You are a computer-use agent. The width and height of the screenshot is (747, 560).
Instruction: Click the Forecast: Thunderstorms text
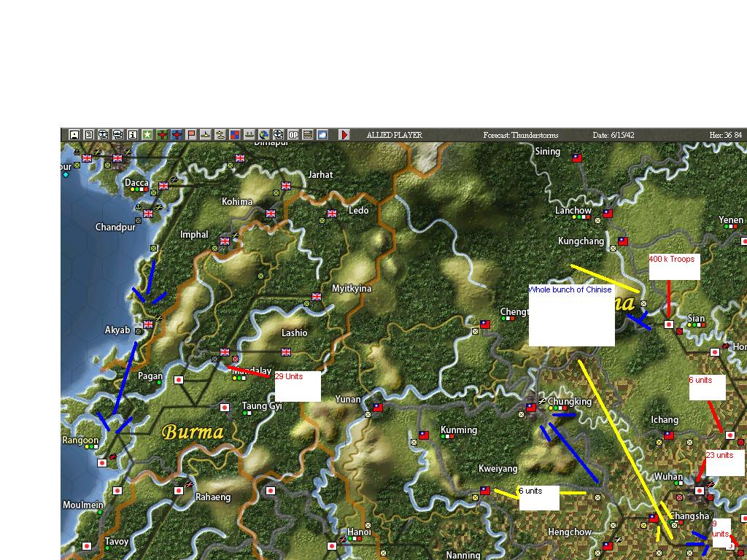521,135
